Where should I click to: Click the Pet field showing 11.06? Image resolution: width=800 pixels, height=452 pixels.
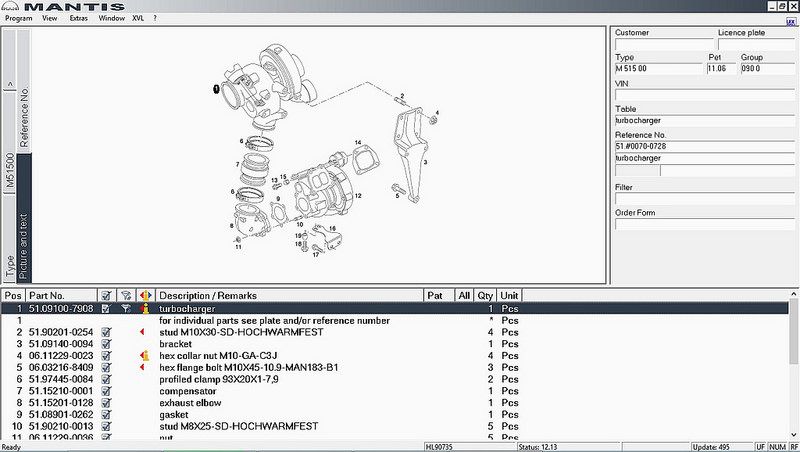click(721, 68)
